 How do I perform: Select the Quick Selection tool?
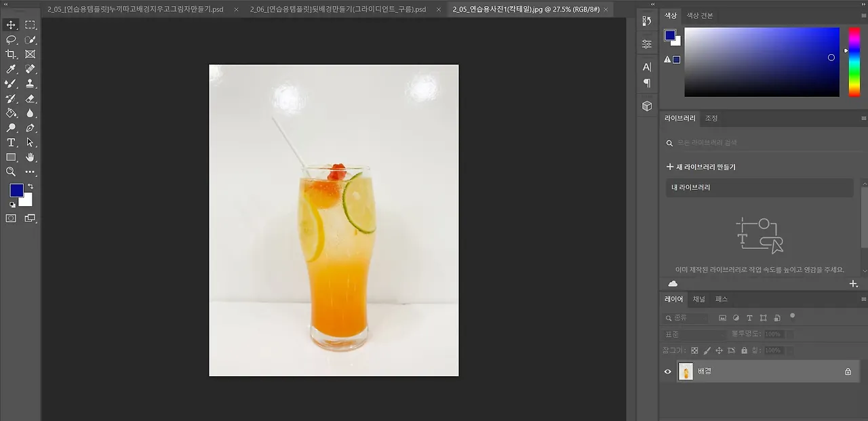point(31,40)
